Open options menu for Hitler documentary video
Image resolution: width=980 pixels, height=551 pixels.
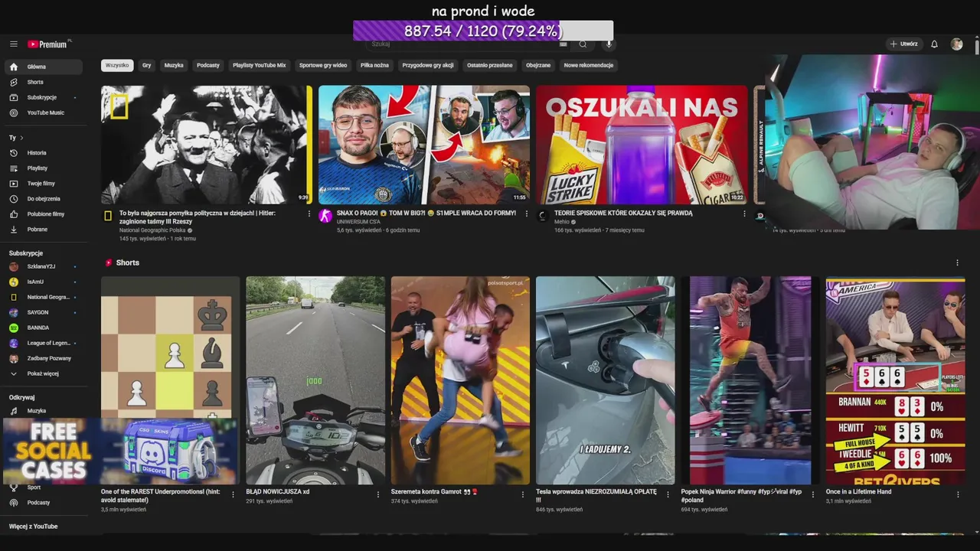pyautogui.click(x=309, y=214)
